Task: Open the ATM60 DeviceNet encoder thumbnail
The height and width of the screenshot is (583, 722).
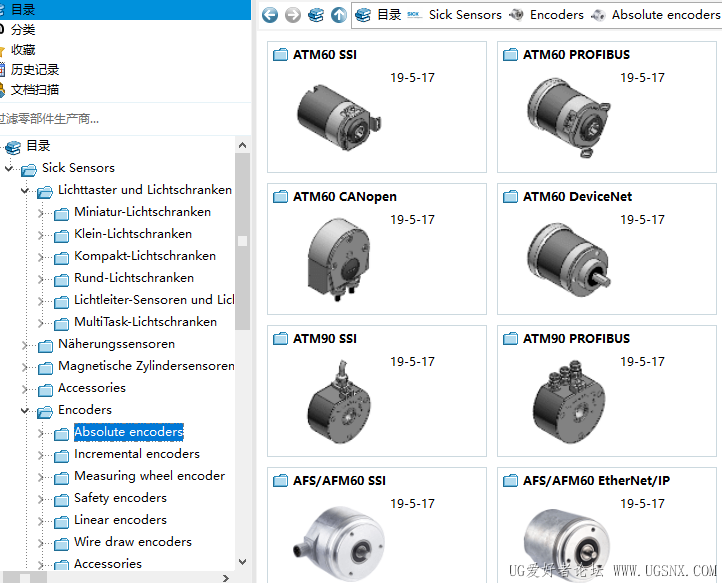Action: coord(568,259)
